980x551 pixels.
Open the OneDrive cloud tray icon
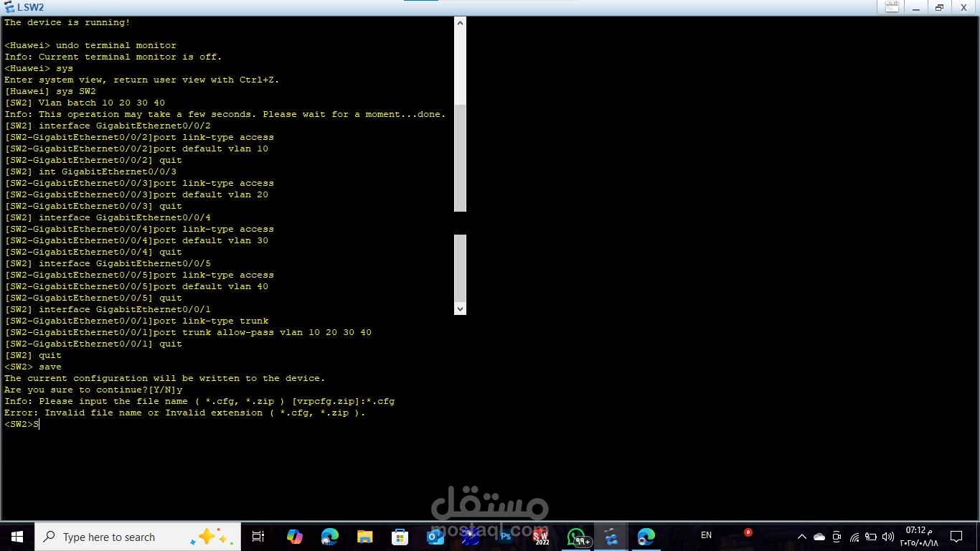819,537
